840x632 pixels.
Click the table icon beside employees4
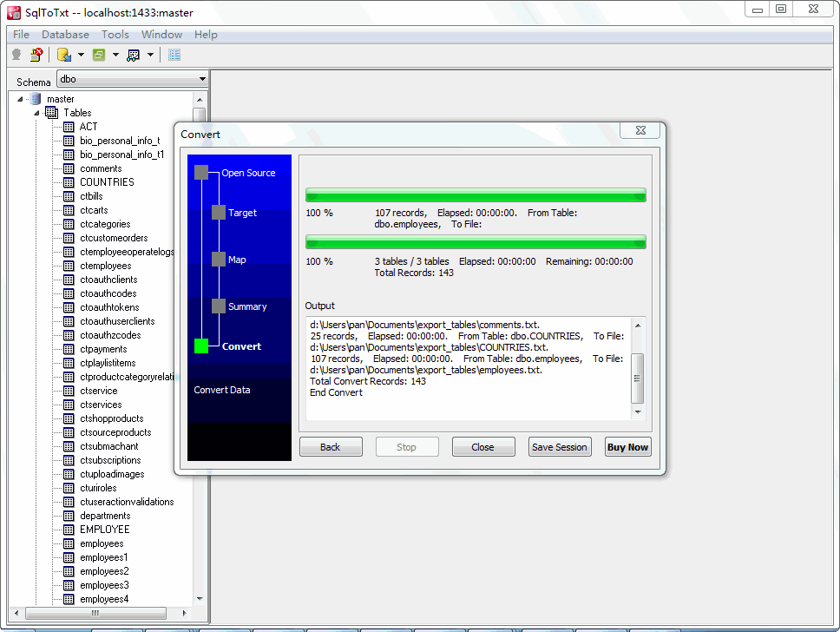[69, 599]
